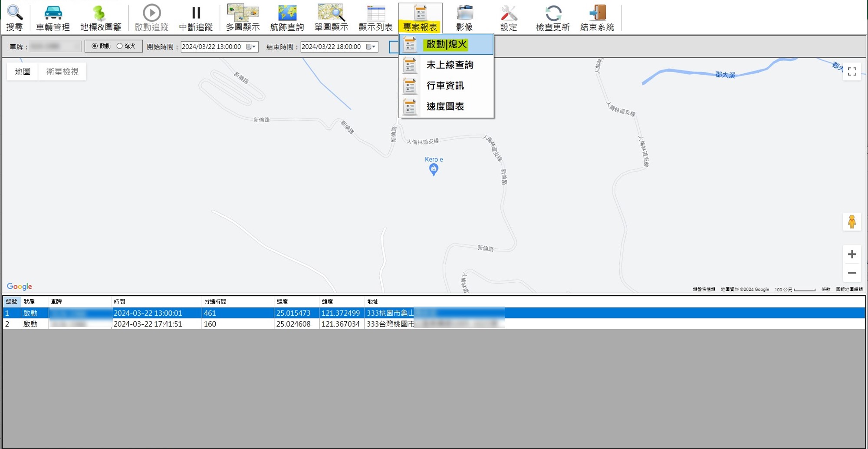Image resolution: width=868 pixels, height=449 pixels.
Task: Select 速度圖表 menu entry
Action: point(446,107)
